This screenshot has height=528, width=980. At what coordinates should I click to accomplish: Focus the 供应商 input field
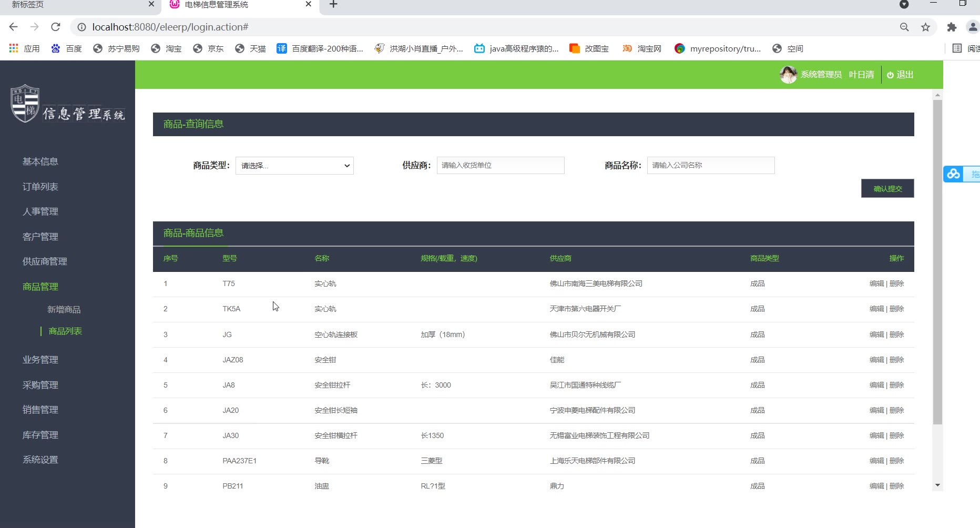(x=501, y=165)
